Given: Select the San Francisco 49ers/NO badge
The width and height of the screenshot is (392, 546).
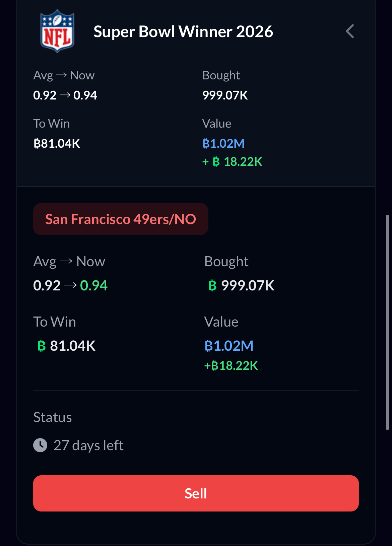Looking at the screenshot, I should pos(121,219).
